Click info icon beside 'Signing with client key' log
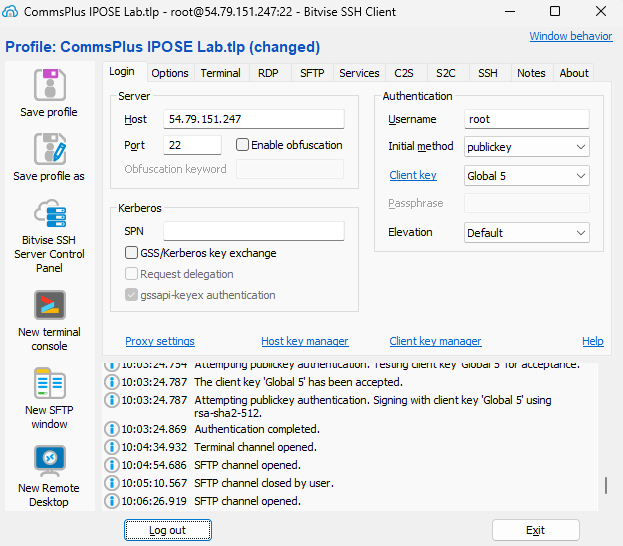 coord(112,400)
